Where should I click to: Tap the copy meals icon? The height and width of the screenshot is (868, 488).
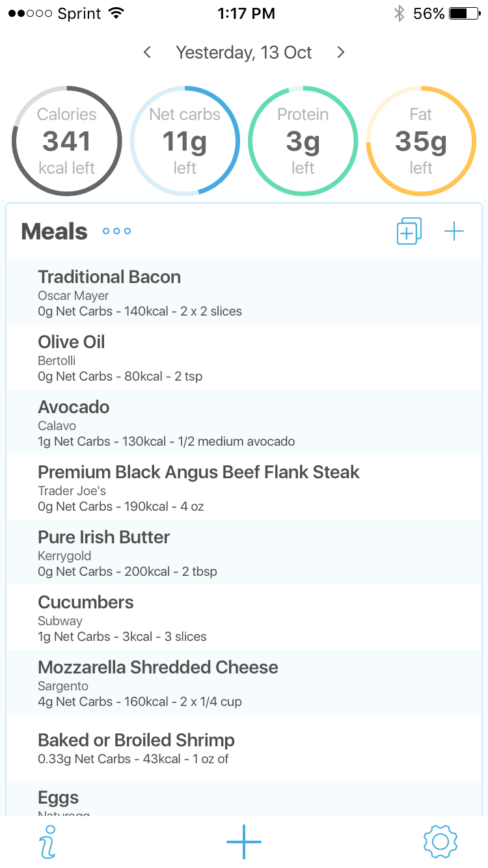coord(409,231)
